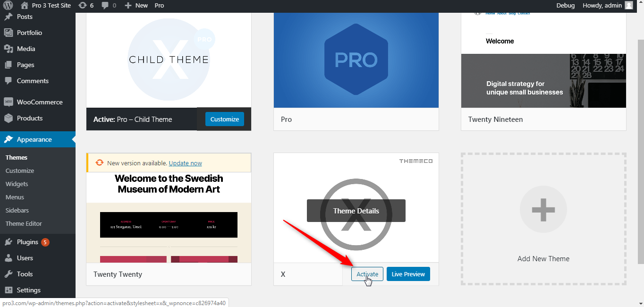Click the plus icon for New content
644x307 pixels.
point(128,6)
